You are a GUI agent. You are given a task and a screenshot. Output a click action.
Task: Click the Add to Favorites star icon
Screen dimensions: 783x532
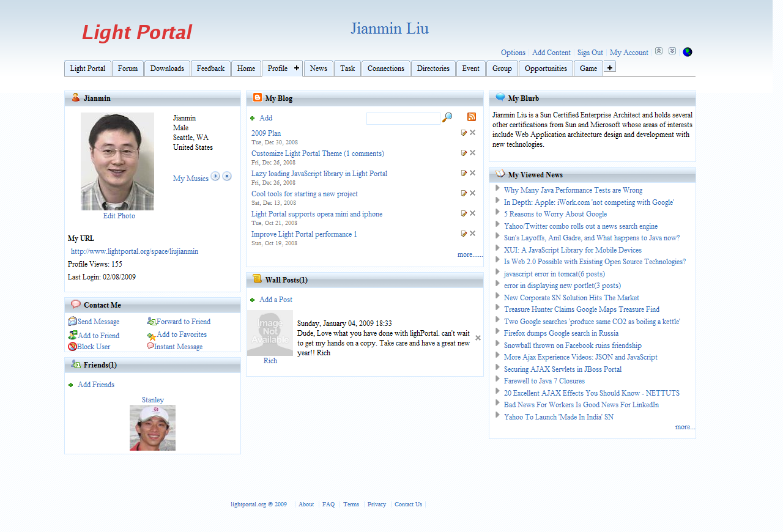151,336
